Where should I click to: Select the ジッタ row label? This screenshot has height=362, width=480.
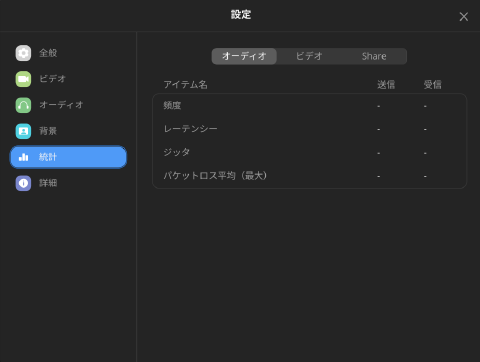[177, 152]
